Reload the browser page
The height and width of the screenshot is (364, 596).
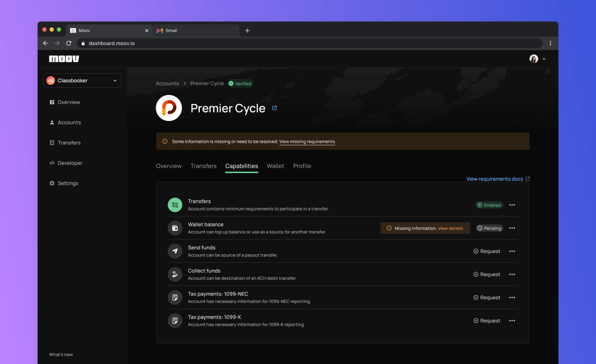(x=69, y=43)
